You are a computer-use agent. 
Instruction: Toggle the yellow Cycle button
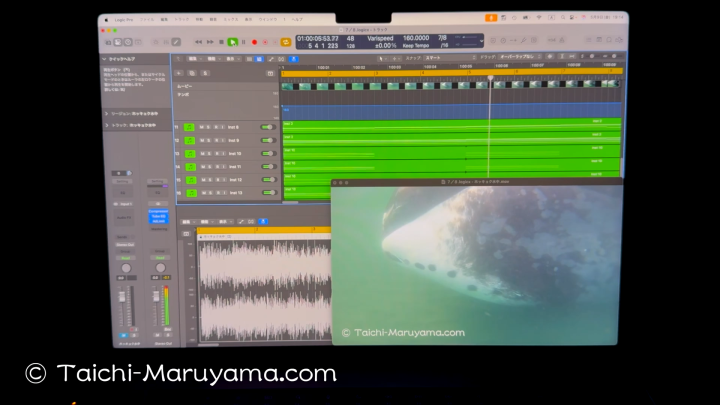pyautogui.click(x=286, y=42)
